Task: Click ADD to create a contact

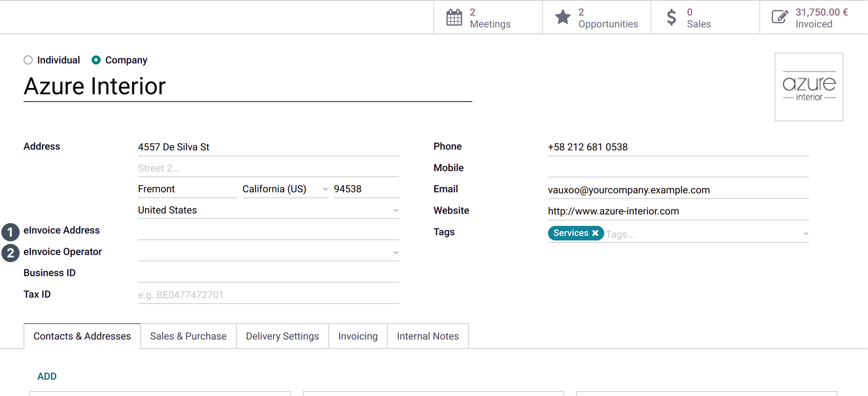Action: pos(47,377)
